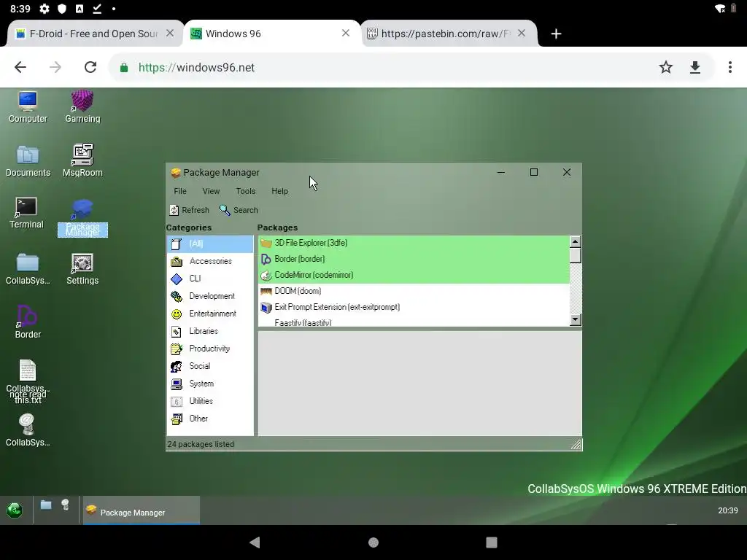This screenshot has width=747, height=560.
Task: Open the browser three-dot menu
Action: click(729, 67)
